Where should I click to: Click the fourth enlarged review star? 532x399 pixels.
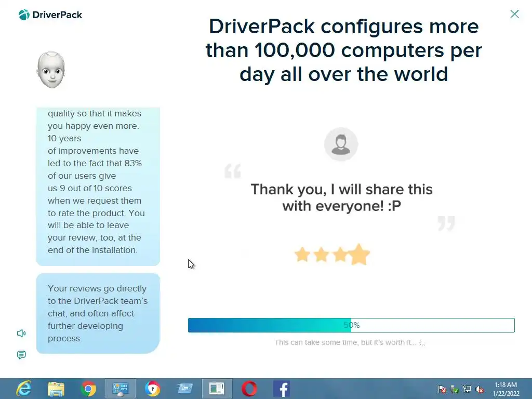360,254
